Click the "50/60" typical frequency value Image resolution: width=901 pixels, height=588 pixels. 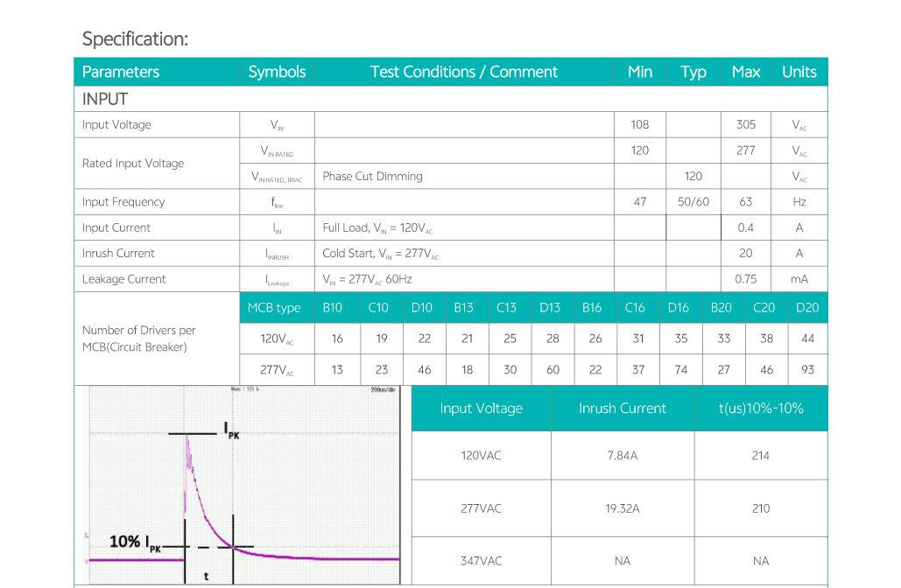point(693,202)
